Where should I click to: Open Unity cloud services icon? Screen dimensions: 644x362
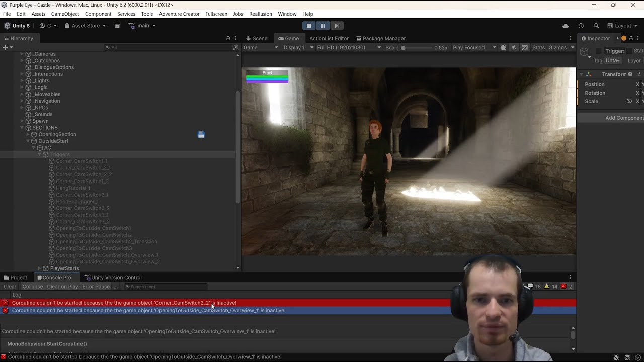[x=566, y=26]
